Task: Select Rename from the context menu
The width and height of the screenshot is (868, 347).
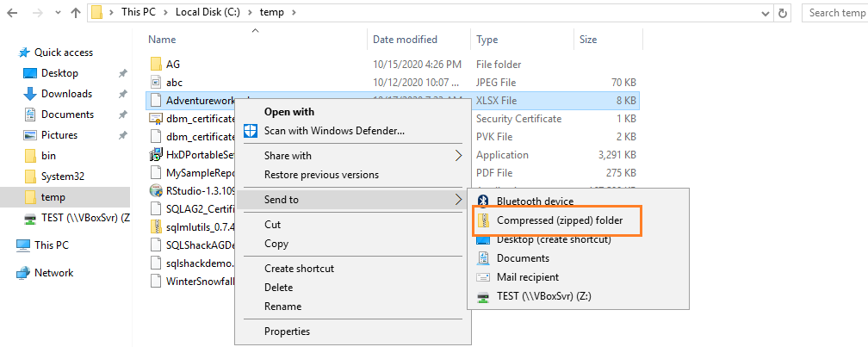Action: [282, 307]
